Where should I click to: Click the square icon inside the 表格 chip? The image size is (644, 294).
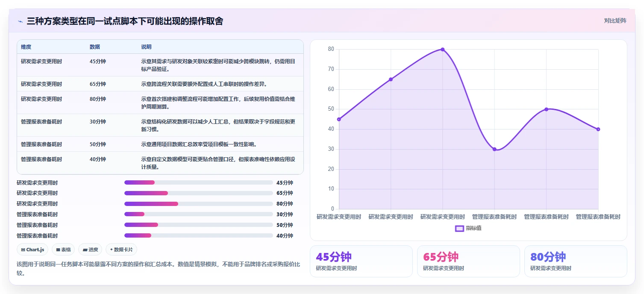coord(58,250)
